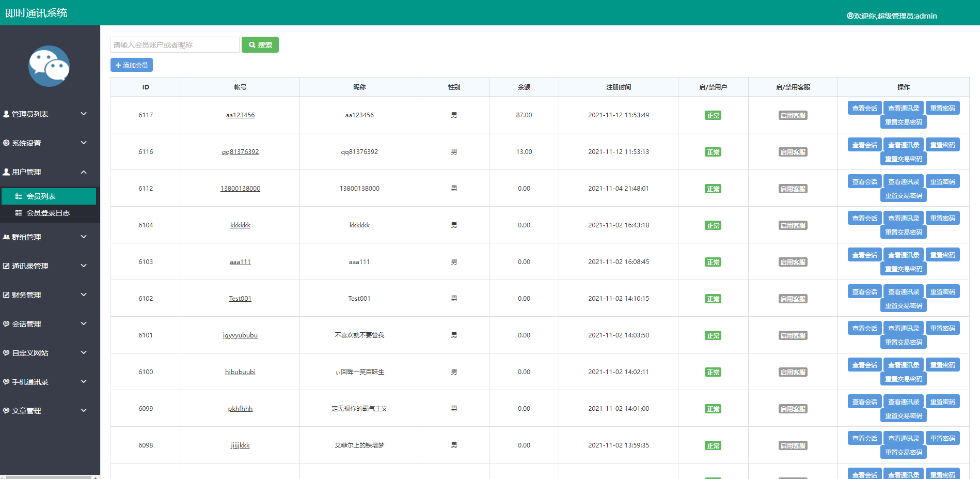Toggle 正常 status for user kkkkkk
This screenshot has height=479, width=980.
point(713,225)
